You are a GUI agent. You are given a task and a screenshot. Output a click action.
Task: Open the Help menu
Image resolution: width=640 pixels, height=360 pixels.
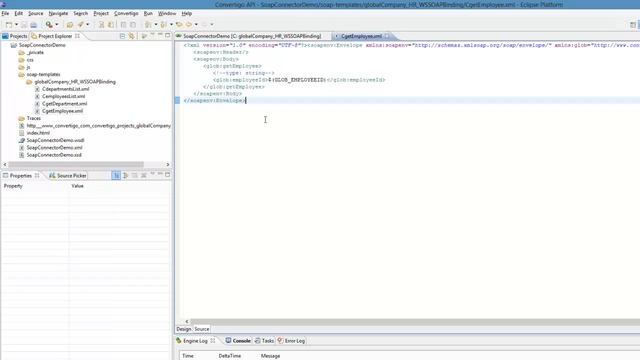[187, 13]
